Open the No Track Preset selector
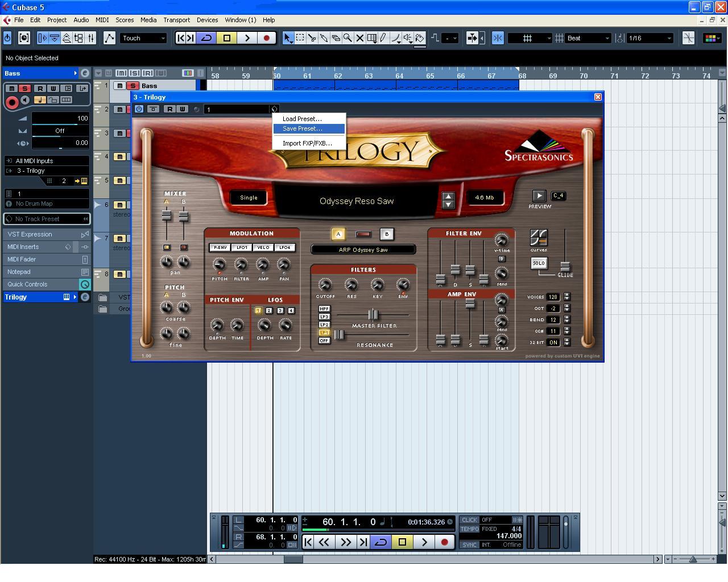This screenshot has width=728, height=582. (x=47, y=219)
